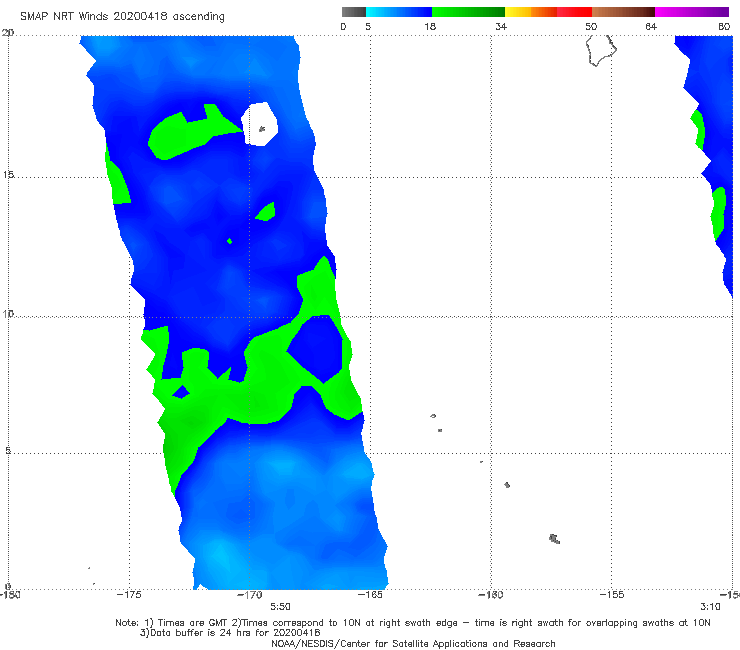Click the swath time label '3:10'
The image size is (740, 650).
pos(710,607)
